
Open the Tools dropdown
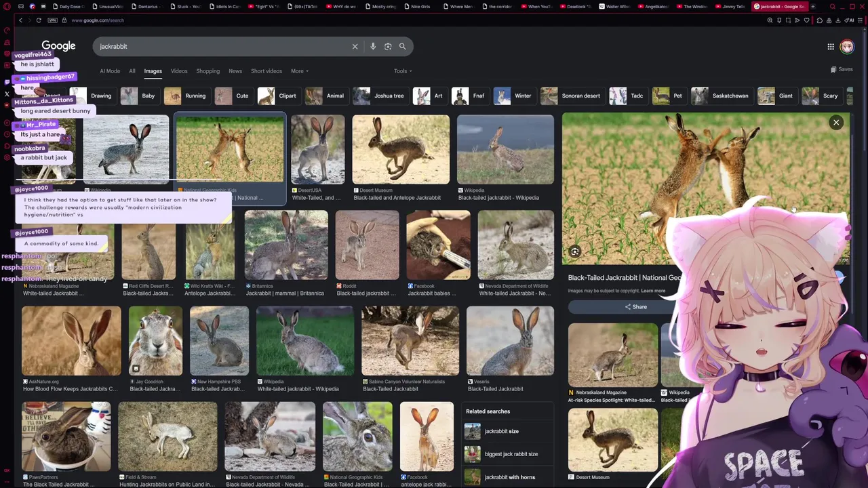403,71
